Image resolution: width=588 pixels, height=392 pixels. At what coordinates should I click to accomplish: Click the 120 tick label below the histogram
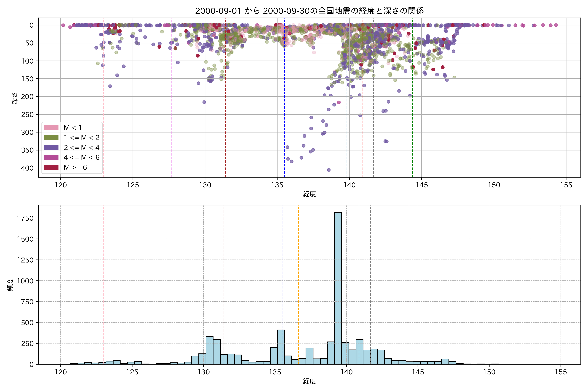(x=60, y=372)
